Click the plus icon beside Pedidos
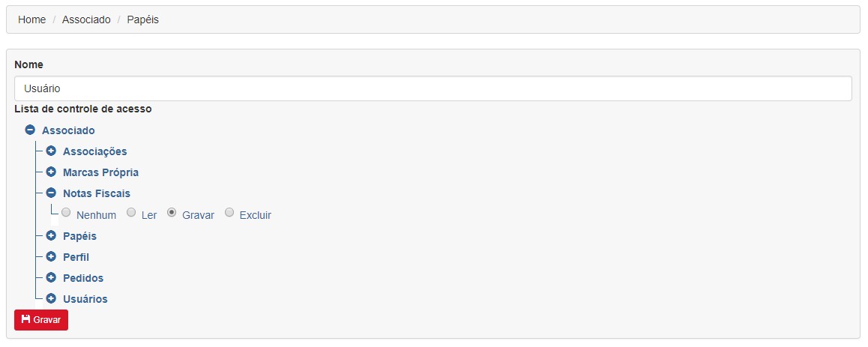Screen dimensions: 868x347 coord(51,278)
